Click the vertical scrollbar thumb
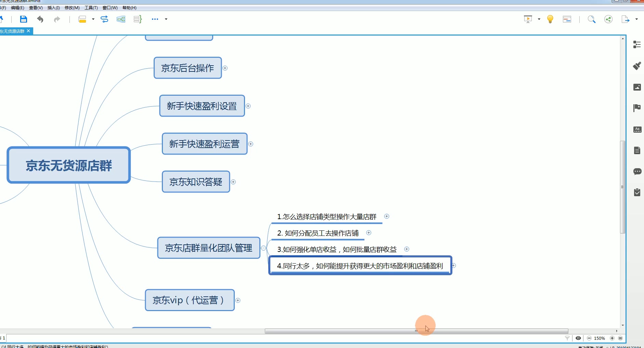Viewport: 644px width, 348px height. coord(622,187)
